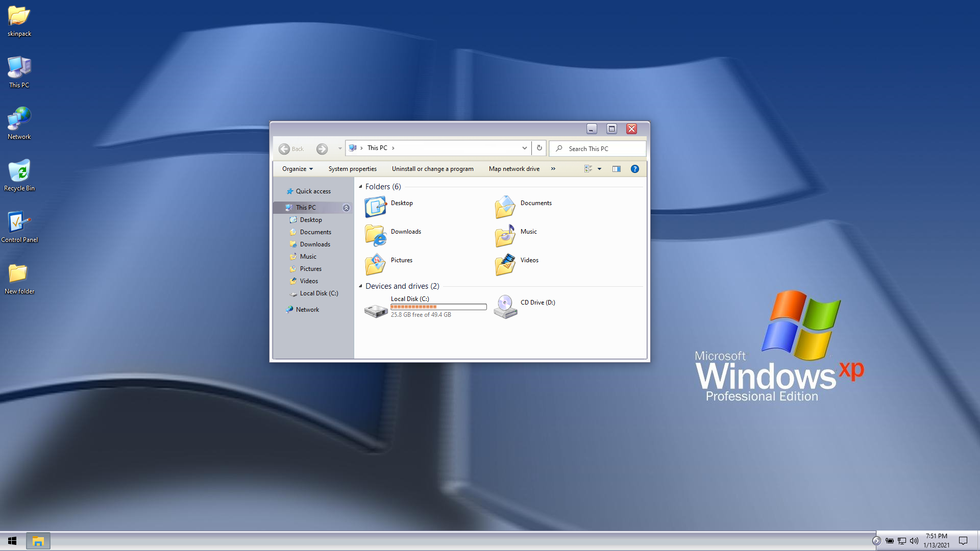Collapse the Folders (6) group

[360, 187]
